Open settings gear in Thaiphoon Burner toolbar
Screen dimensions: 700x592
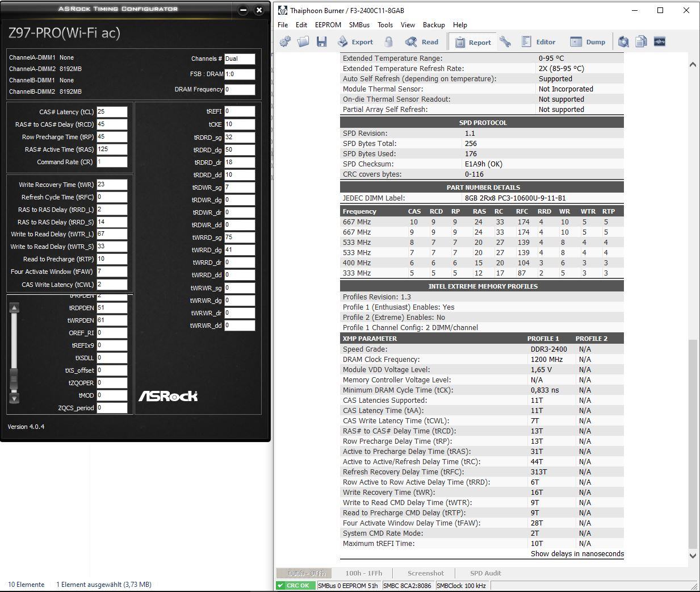coord(285,41)
